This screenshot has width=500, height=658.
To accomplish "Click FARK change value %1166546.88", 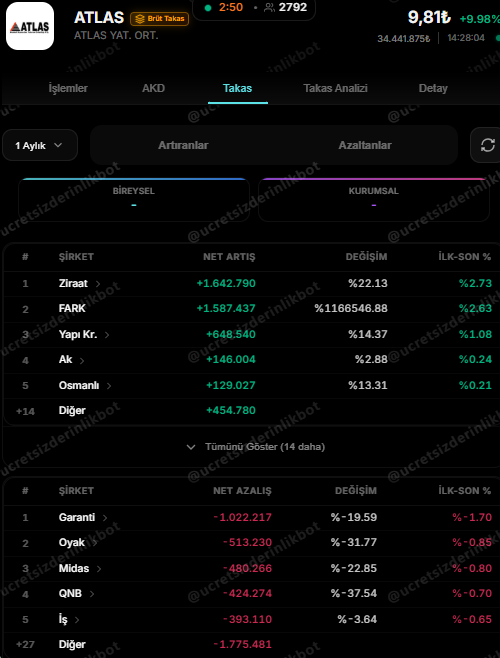I will tap(351, 308).
